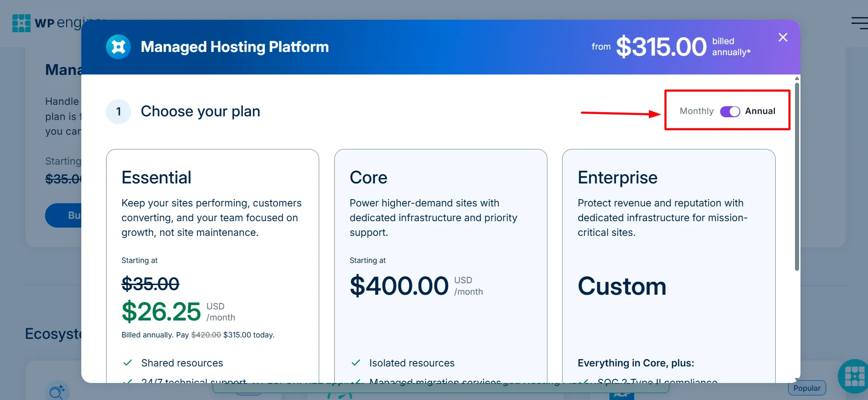Click the $400.00 Core plan price

399,286
